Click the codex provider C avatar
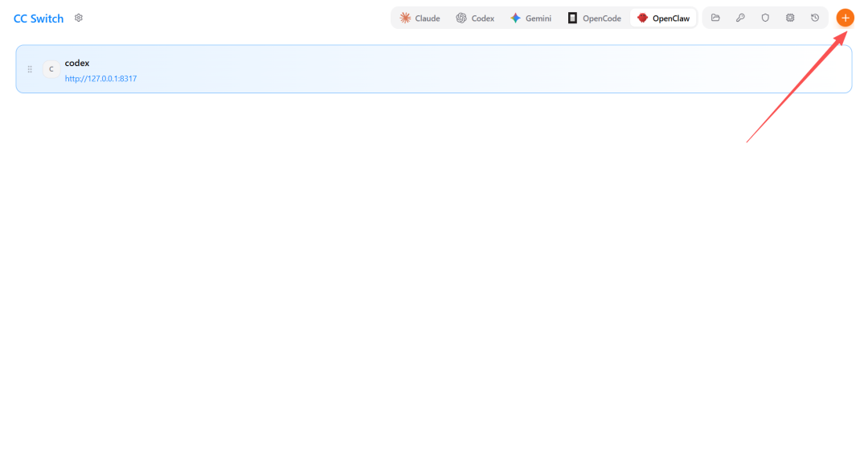This screenshot has height=452, width=868. [x=51, y=69]
